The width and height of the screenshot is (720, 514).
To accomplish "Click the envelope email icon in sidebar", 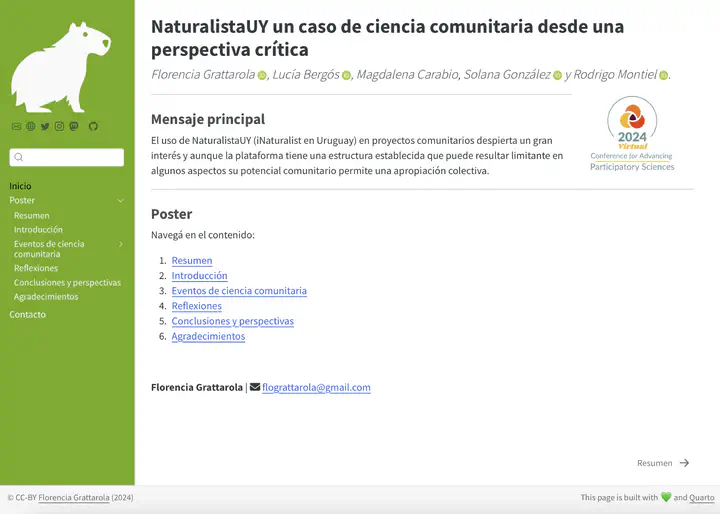I will coord(17,126).
